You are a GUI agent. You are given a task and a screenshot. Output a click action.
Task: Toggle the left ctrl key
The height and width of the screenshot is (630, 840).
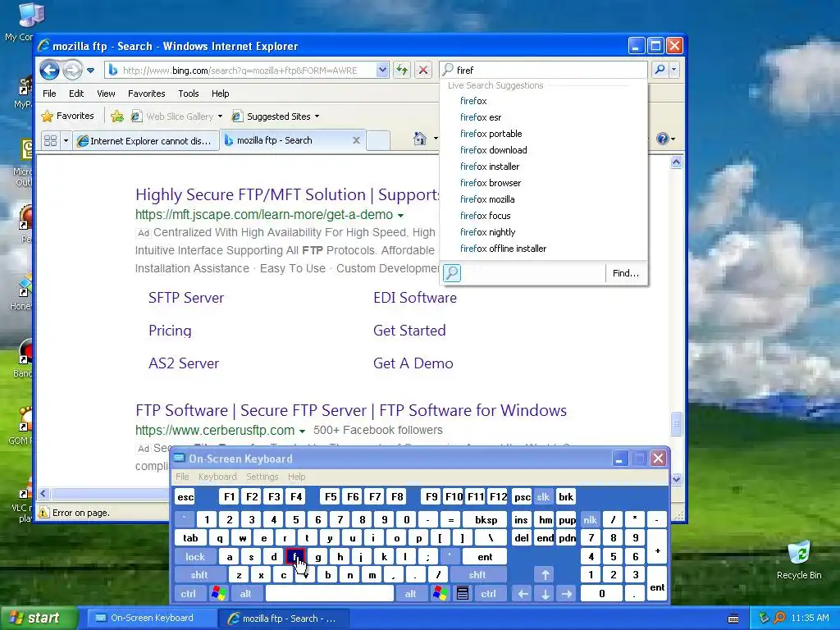(188, 594)
